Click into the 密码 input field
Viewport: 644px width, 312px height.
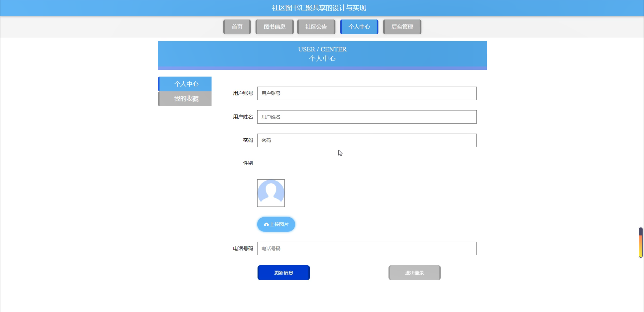click(x=366, y=141)
